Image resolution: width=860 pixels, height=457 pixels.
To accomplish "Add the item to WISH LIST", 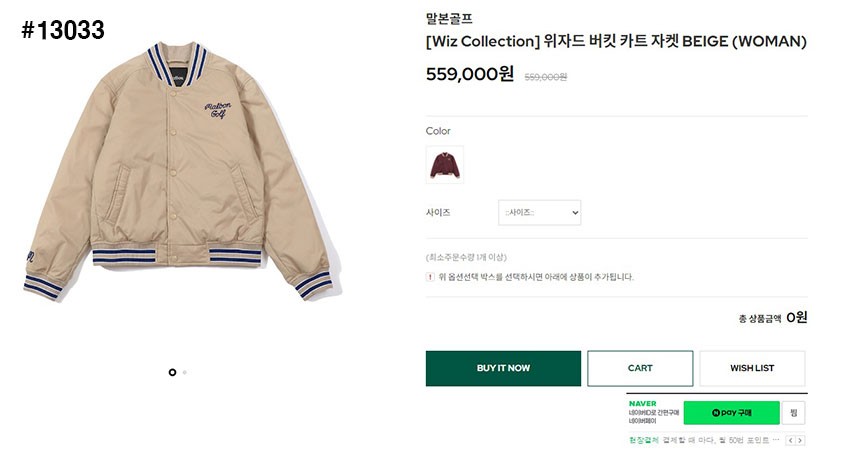I will point(752,368).
